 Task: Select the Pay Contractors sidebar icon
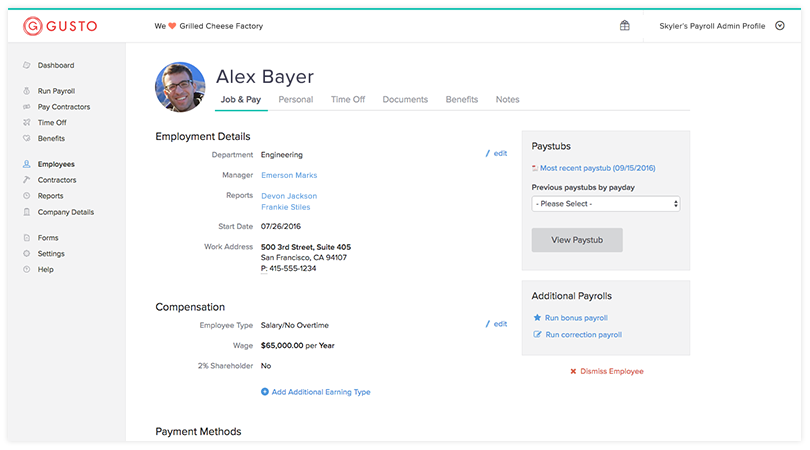(x=27, y=107)
